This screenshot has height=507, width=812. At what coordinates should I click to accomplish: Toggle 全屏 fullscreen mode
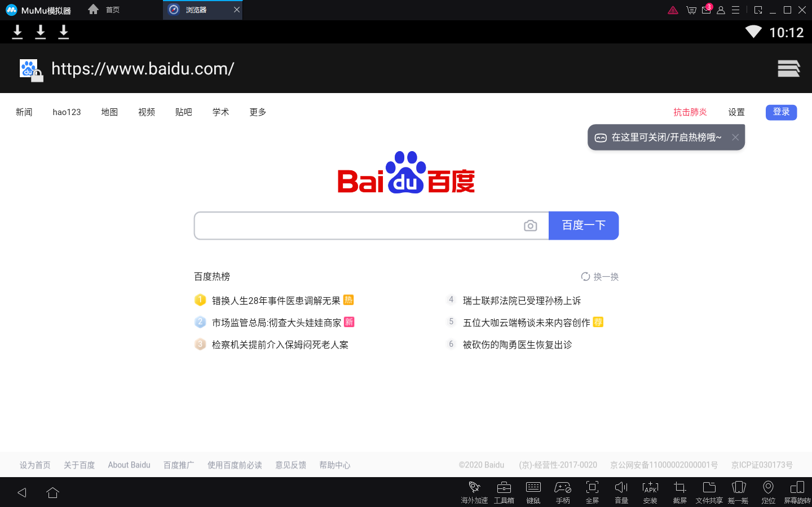pos(592,492)
